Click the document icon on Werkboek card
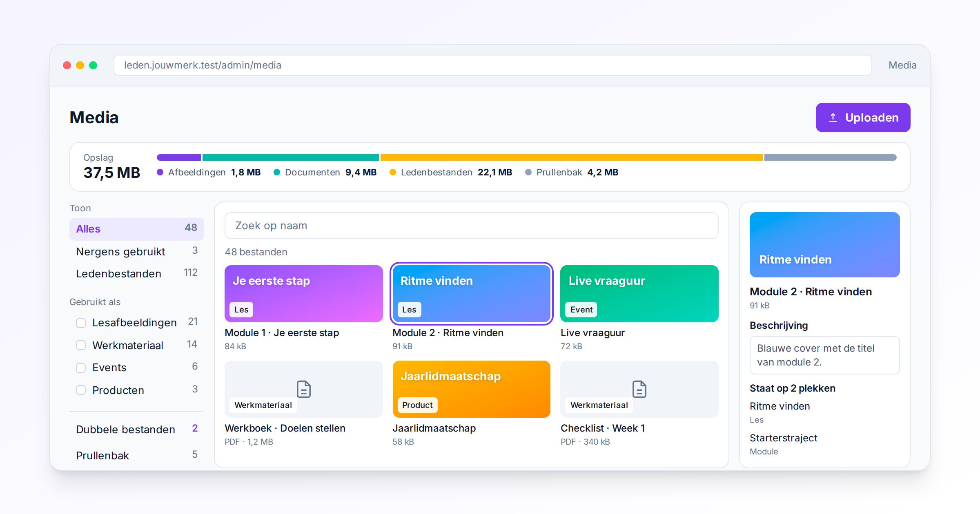 tap(303, 389)
